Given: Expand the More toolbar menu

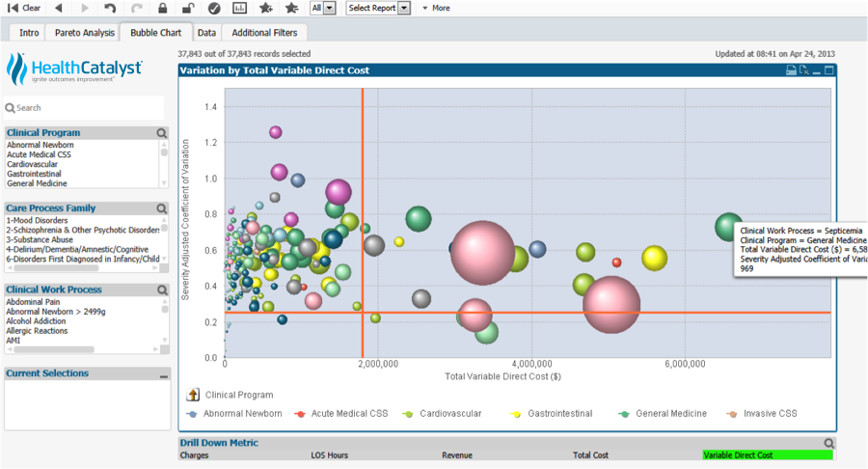Looking at the screenshot, I should click(436, 8).
